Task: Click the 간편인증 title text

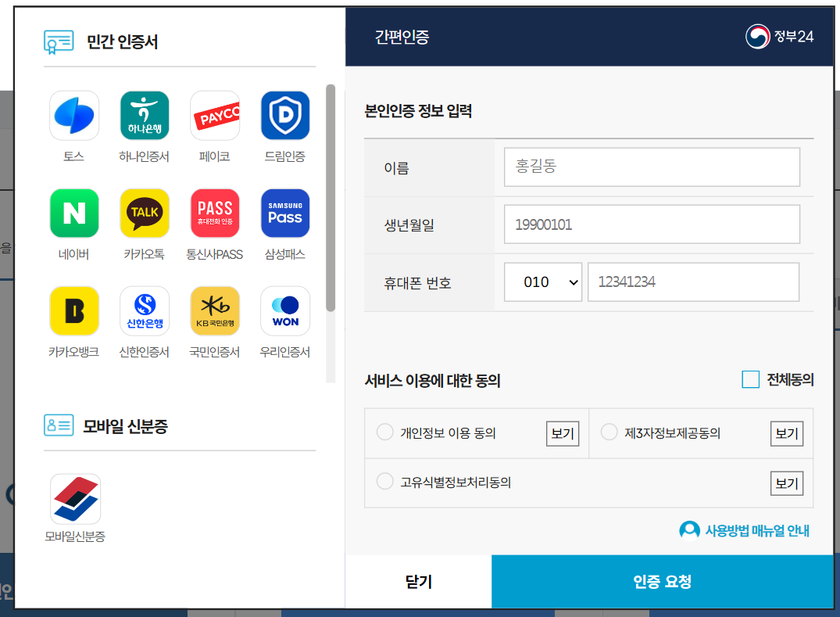Action: (x=402, y=37)
